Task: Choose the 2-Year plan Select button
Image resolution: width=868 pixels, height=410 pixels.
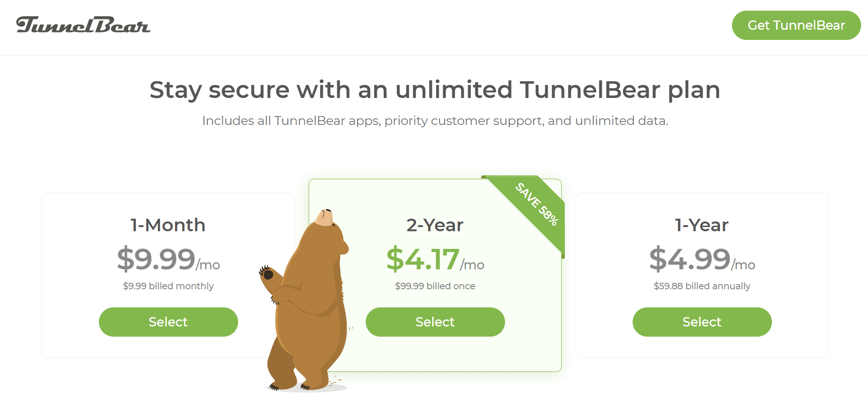Action: [x=435, y=322]
